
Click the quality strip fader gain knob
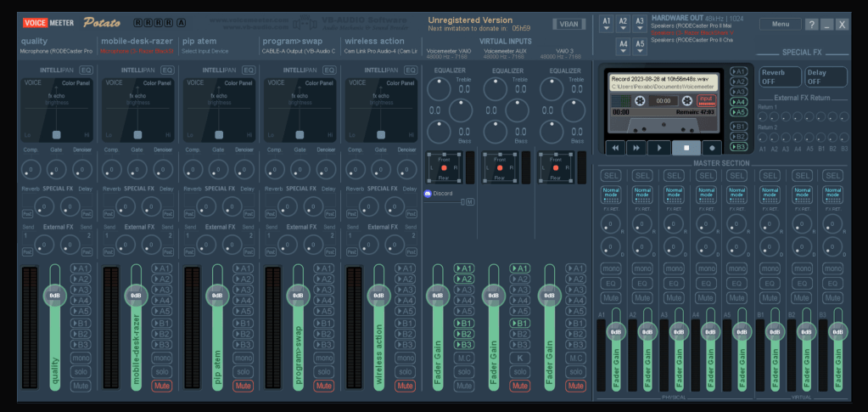pos(55,296)
